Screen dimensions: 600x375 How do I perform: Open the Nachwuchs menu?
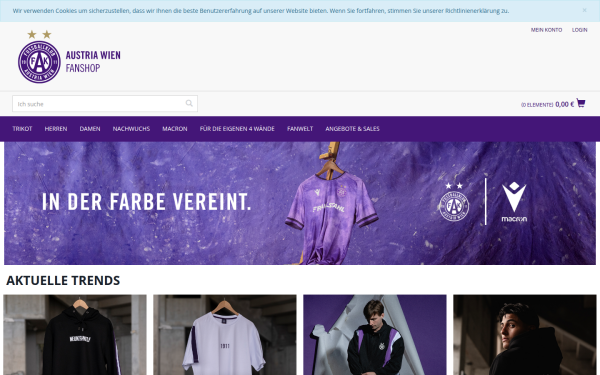[x=131, y=129]
